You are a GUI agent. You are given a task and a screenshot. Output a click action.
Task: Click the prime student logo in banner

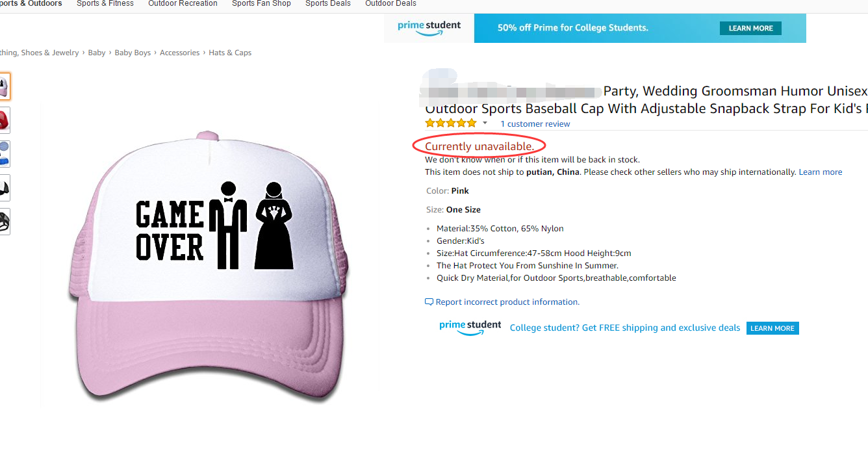click(x=429, y=29)
